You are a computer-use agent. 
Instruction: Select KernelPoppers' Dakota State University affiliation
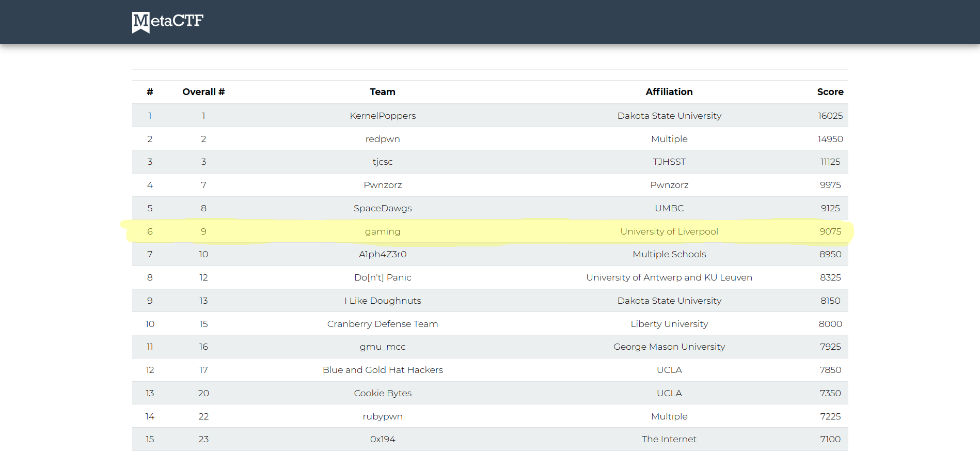click(669, 116)
